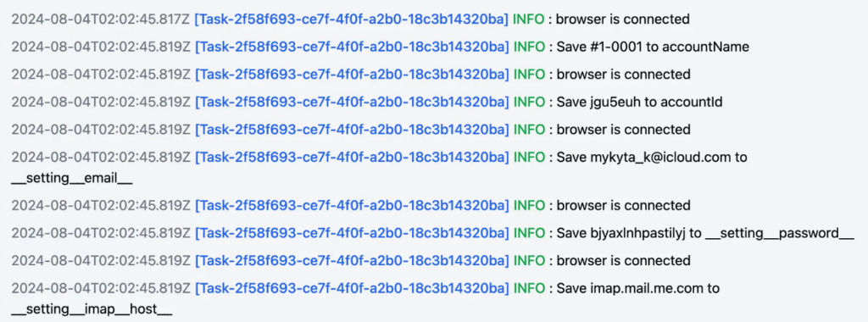Select the 'Save #1-0001 to accountName' message
The height and width of the screenshot is (322, 868).
point(653,47)
